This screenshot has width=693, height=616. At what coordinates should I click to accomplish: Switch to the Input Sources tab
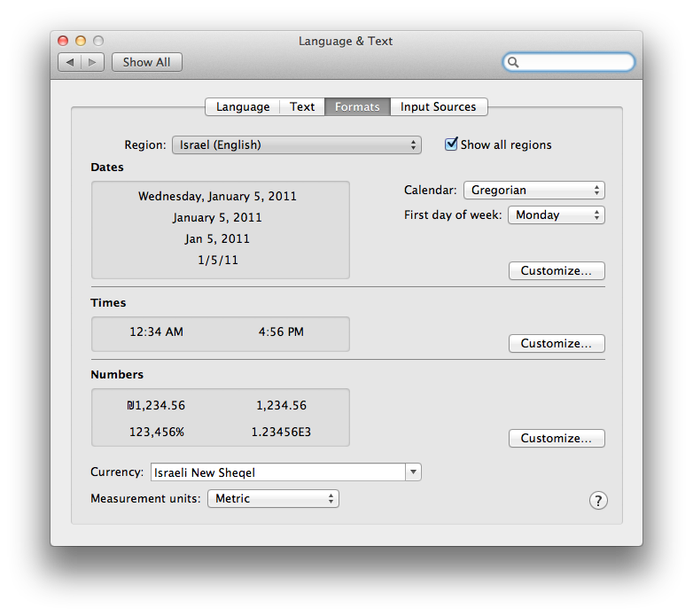(438, 106)
